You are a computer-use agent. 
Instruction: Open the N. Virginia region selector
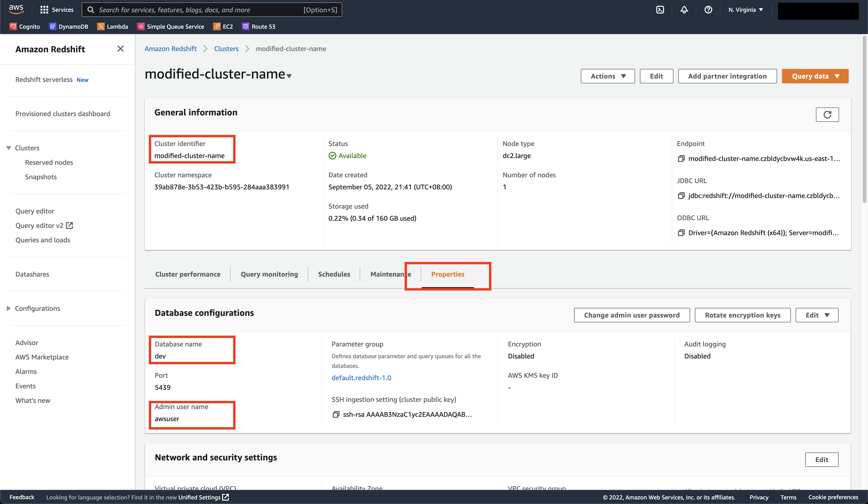[745, 10]
